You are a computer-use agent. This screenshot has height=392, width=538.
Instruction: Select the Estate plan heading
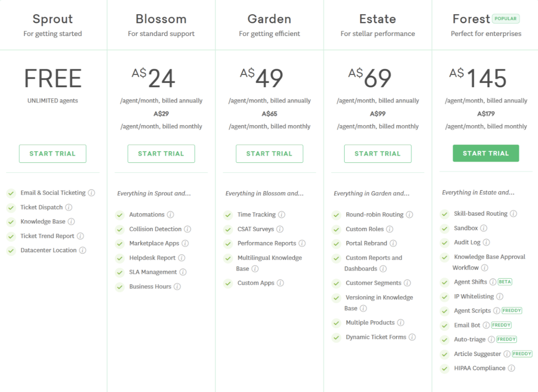click(378, 19)
